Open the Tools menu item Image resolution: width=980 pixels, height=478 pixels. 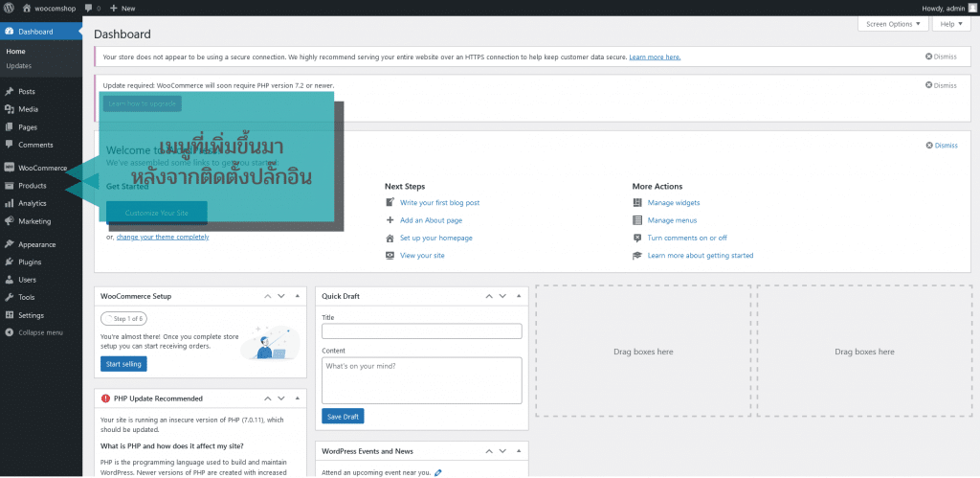click(x=27, y=297)
